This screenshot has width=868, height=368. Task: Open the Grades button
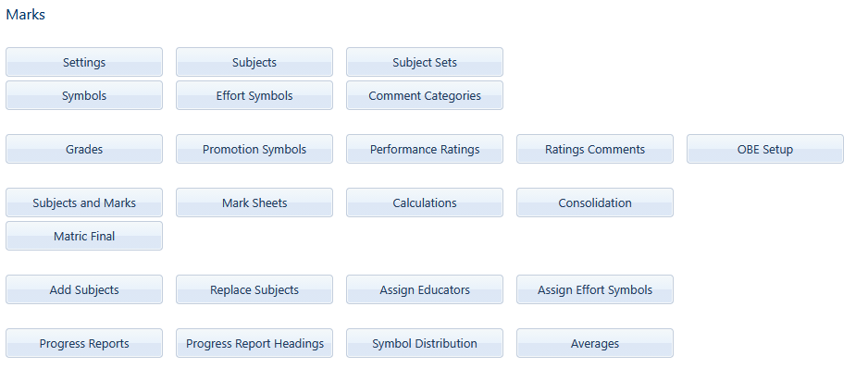84,149
